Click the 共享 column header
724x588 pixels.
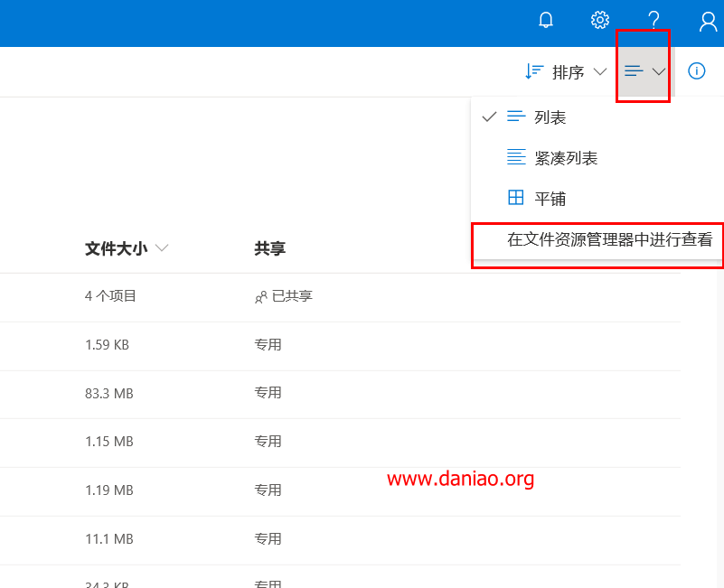[269, 248]
